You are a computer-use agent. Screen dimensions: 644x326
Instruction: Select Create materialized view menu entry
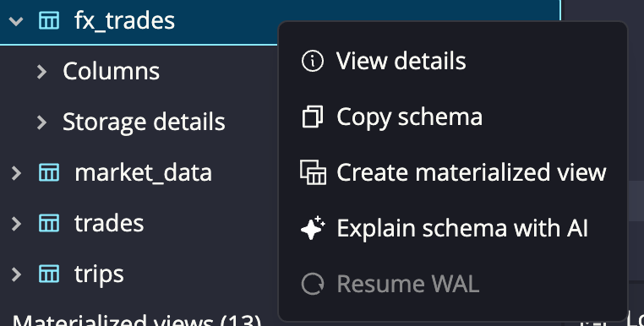tap(453, 172)
